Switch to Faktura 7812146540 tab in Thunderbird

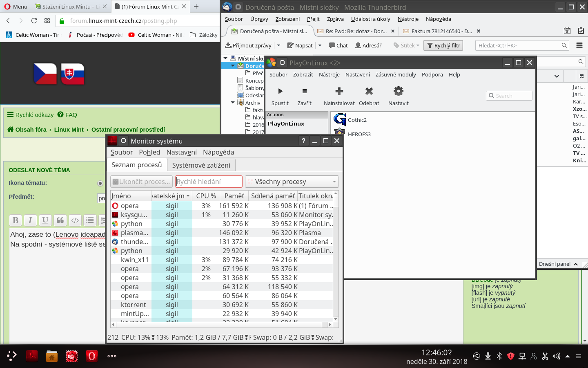(x=441, y=31)
